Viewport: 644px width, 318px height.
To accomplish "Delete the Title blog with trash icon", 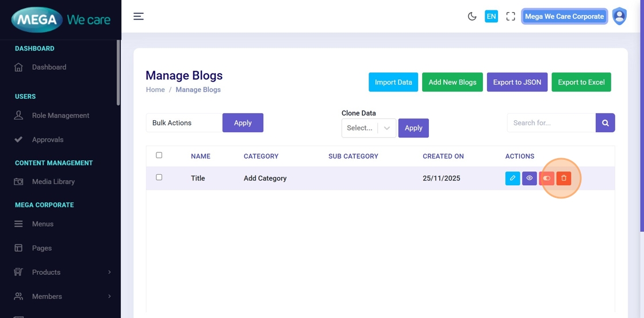I will click(x=563, y=178).
